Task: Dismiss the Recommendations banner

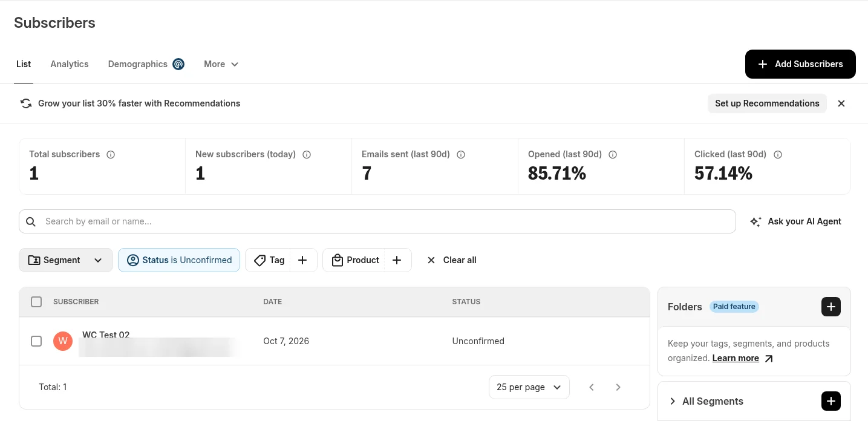Action: [x=841, y=103]
